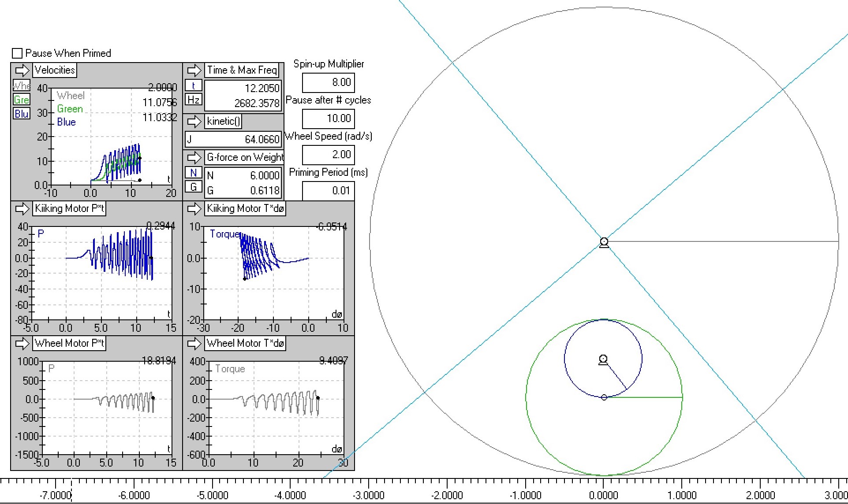848x504 pixels.
Task: Click the Spin-up Multiplier input field
Action: click(328, 82)
